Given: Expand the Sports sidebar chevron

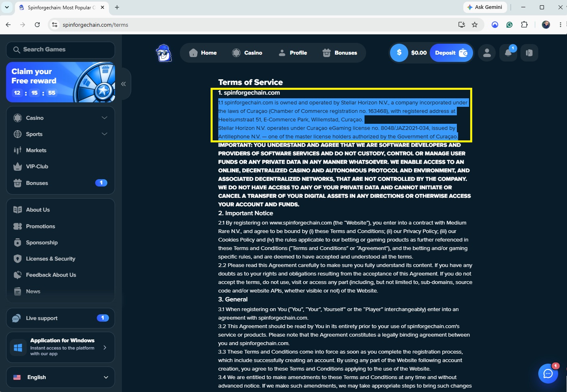Looking at the screenshot, I should coord(104,134).
